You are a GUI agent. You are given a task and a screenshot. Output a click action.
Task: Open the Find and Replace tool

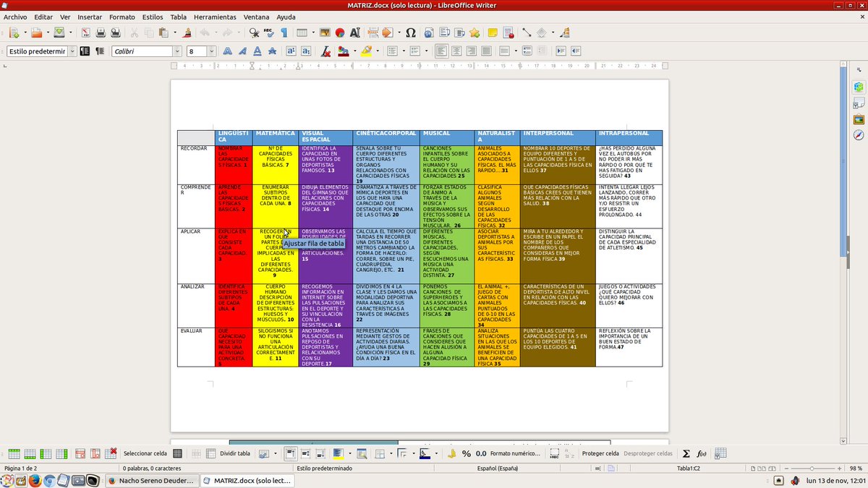tap(254, 33)
